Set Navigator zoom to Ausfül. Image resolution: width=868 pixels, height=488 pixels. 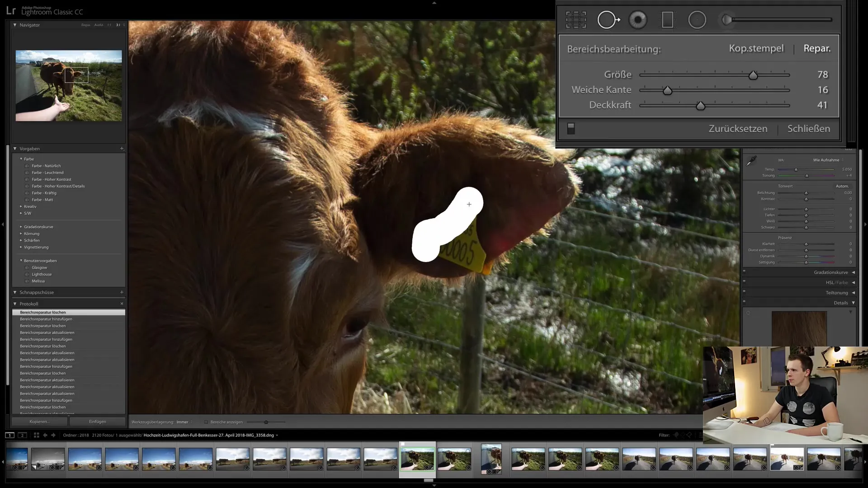99,25
